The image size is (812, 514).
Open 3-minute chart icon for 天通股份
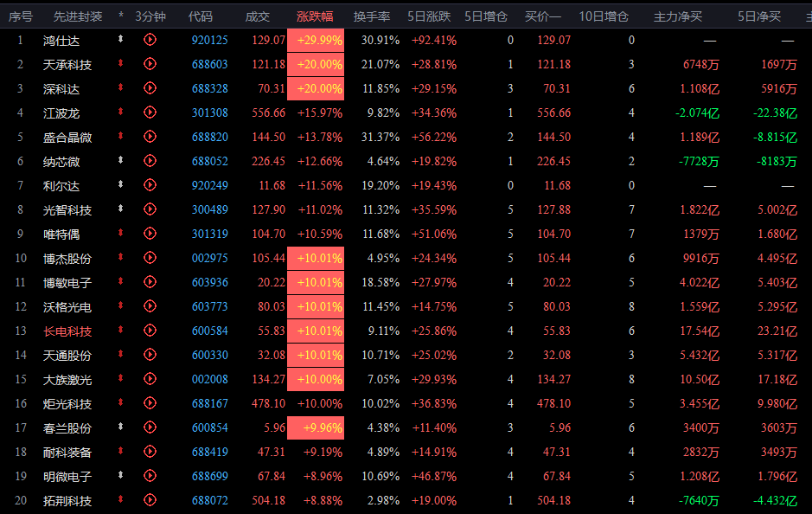pos(150,355)
